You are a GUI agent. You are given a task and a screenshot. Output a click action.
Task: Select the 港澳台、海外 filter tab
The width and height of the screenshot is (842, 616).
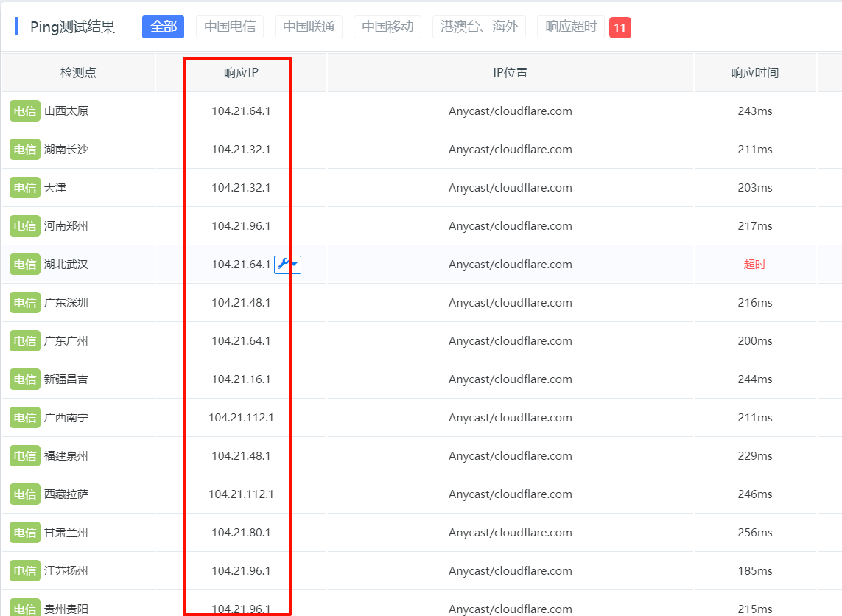point(479,27)
